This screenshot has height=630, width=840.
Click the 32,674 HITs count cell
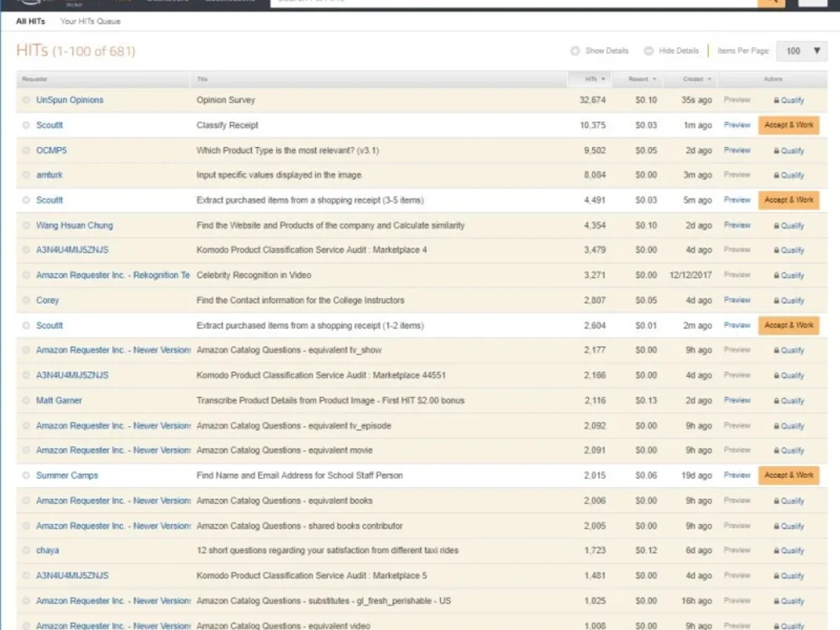[592, 100]
